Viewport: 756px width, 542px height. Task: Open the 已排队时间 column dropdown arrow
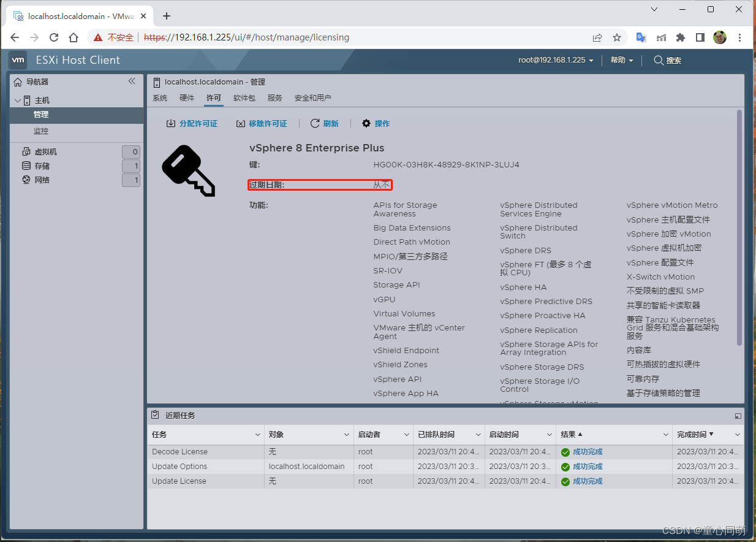pos(478,435)
